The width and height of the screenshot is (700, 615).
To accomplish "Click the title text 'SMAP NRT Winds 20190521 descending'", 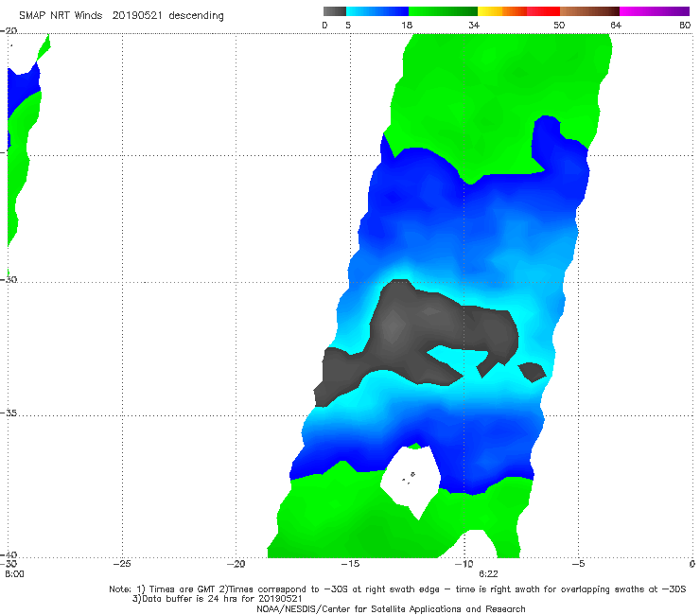I will (x=121, y=16).
